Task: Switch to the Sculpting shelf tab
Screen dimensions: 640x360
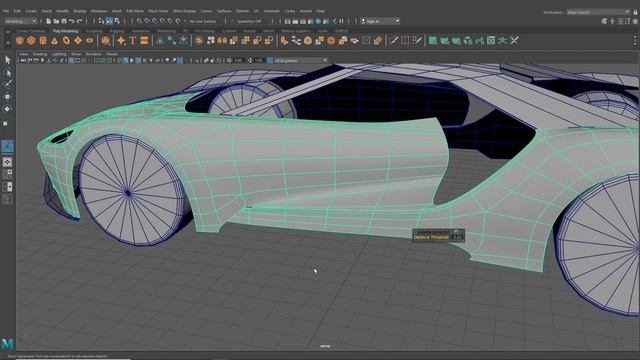Action: pos(94,31)
